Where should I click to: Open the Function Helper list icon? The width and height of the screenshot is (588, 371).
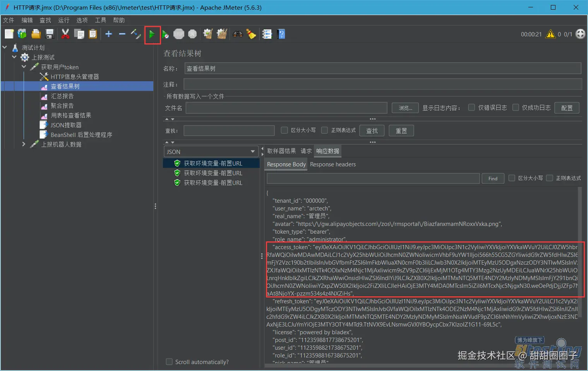pyautogui.click(x=267, y=34)
